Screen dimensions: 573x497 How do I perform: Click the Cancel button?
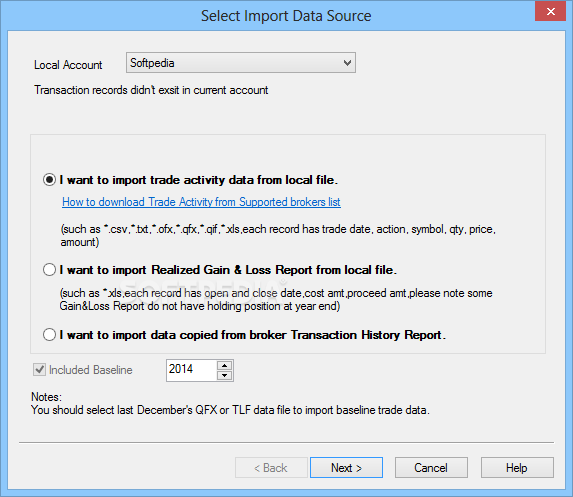pos(431,467)
